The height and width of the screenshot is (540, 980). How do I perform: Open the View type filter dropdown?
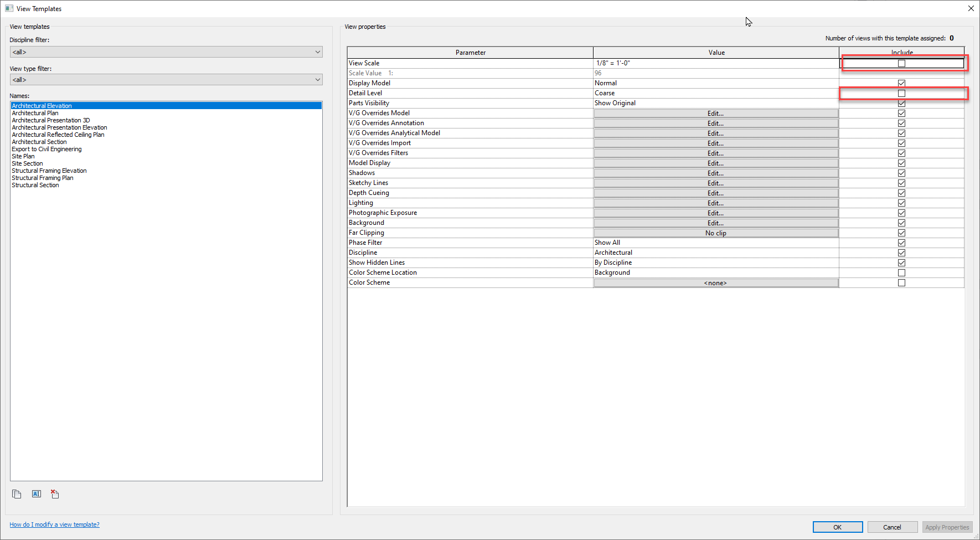(x=317, y=79)
